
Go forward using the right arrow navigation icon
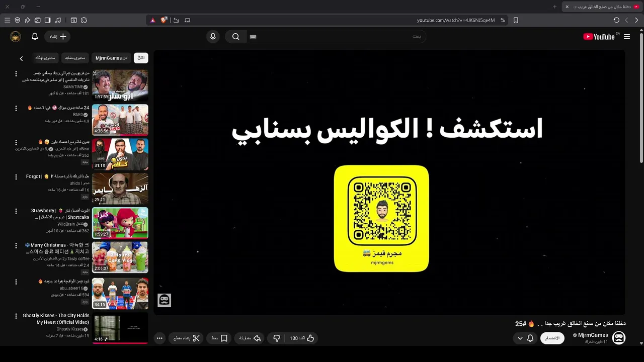click(x=636, y=20)
